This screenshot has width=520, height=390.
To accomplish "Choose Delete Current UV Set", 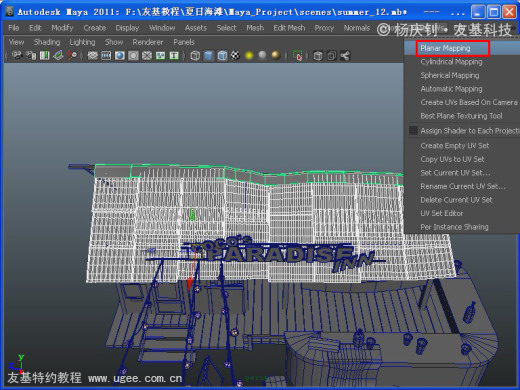I will tap(456, 200).
